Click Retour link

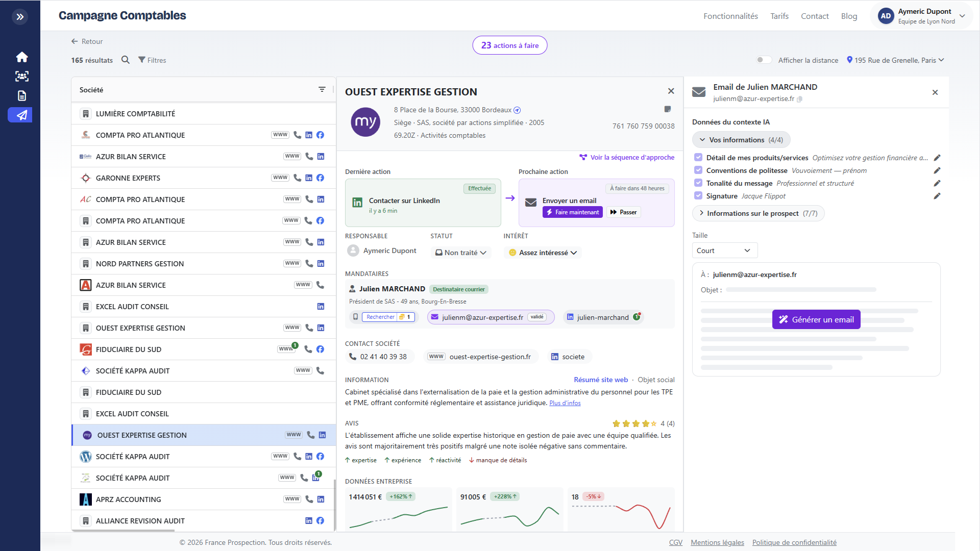pyautogui.click(x=87, y=41)
